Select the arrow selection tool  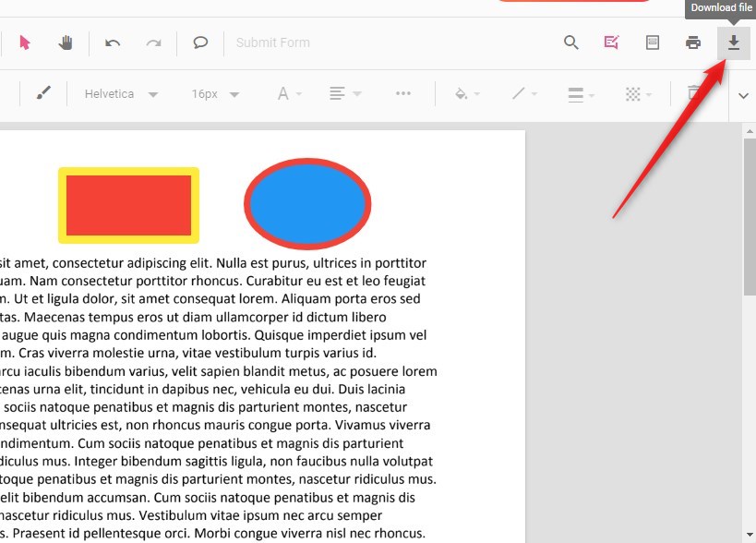point(25,42)
